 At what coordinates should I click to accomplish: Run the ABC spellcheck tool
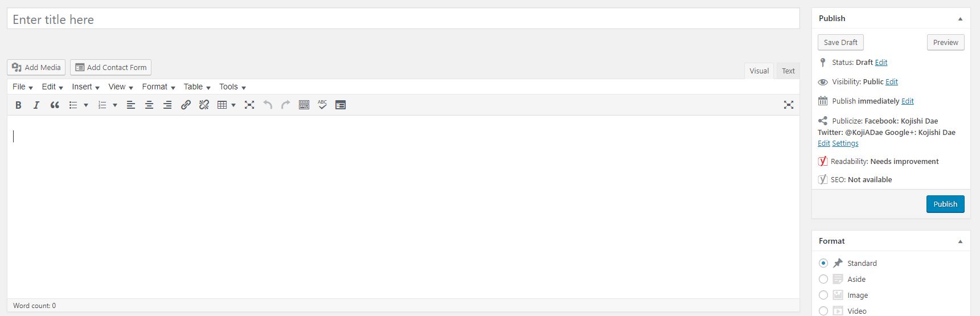point(322,105)
